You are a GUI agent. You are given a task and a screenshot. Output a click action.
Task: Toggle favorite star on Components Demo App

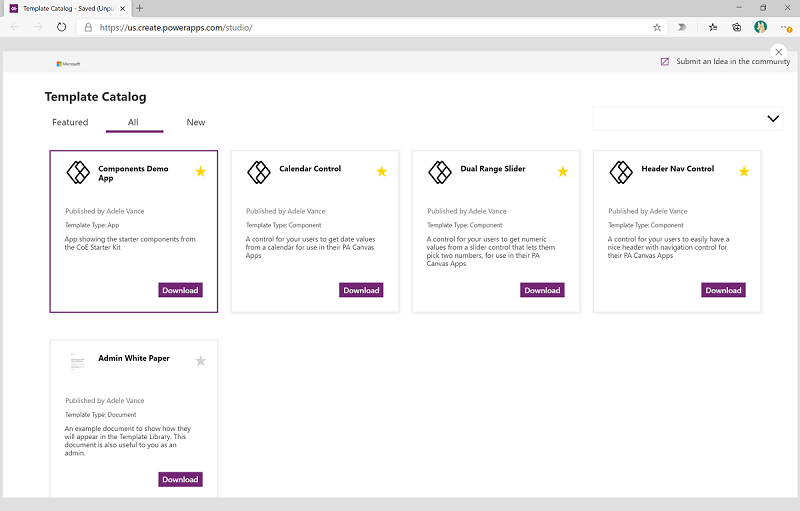point(201,171)
